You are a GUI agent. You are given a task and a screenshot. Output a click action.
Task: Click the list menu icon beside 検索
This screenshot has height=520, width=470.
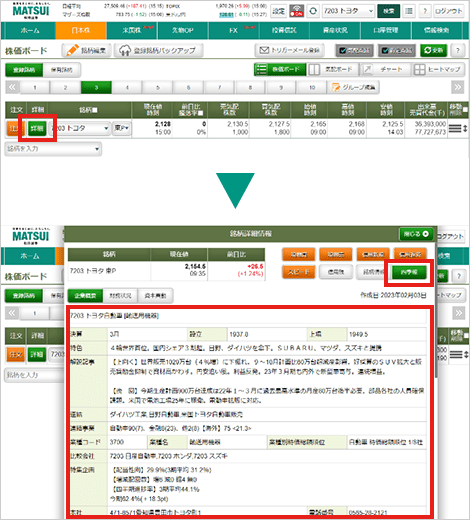(409, 11)
